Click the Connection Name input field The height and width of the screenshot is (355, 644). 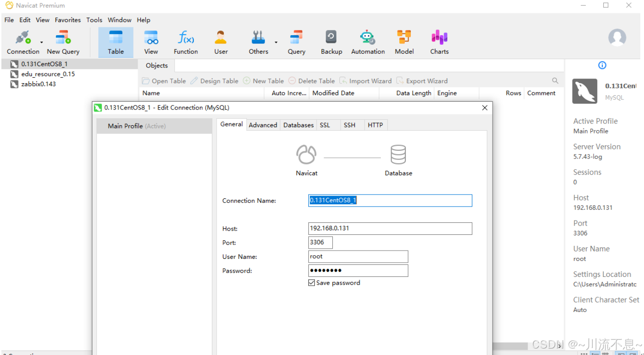(x=390, y=200)
